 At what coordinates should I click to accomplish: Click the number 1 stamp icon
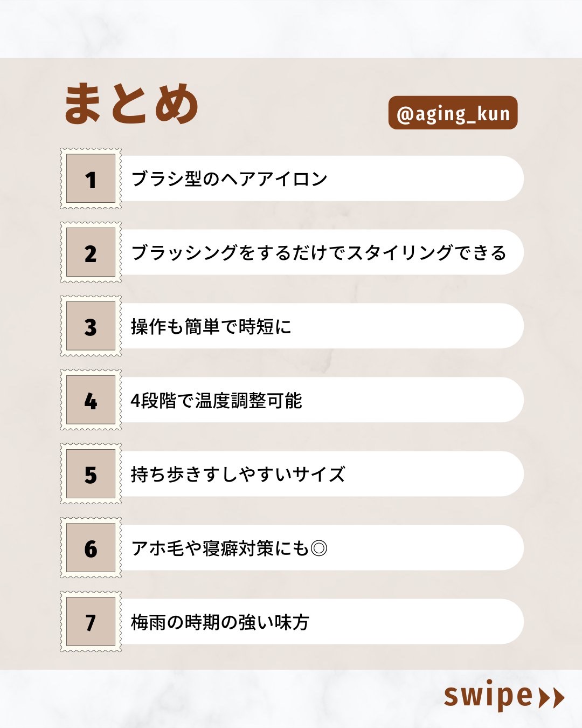click(x=91, y=178)
